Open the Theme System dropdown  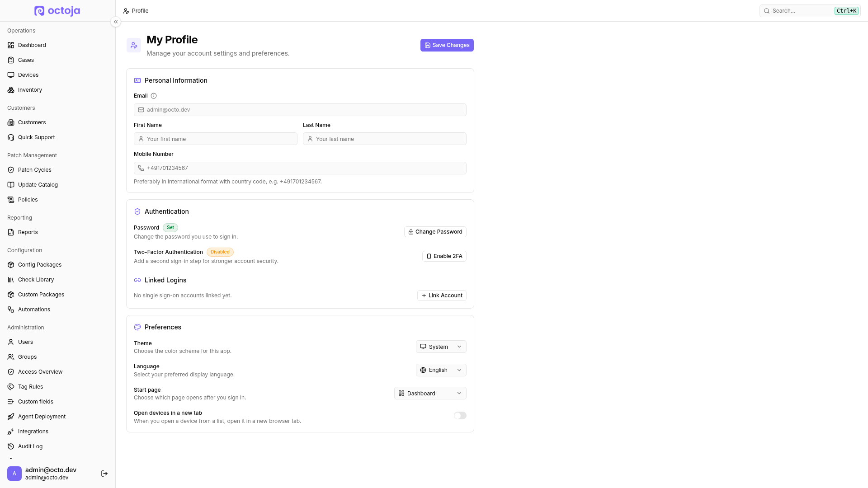tap(441, 347)
